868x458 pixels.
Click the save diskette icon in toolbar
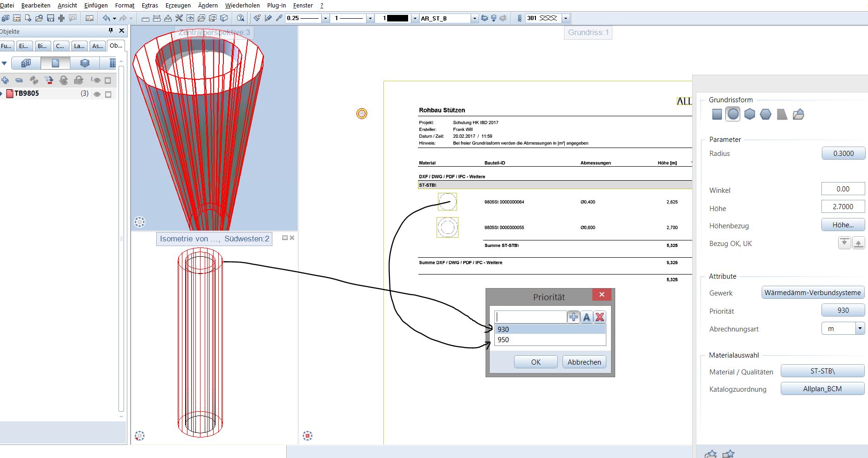(x=50, y=18)
